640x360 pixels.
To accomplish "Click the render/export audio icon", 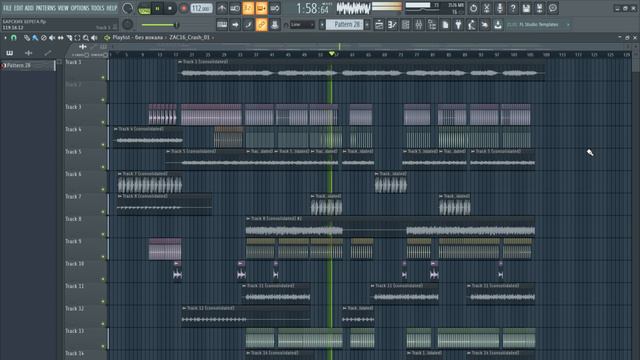I will coord(539,8).
